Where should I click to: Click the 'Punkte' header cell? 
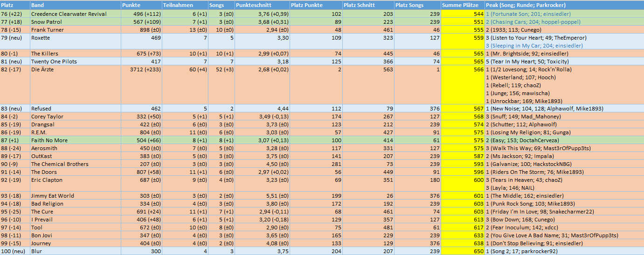pyautogui.click(x=141, y=5)
